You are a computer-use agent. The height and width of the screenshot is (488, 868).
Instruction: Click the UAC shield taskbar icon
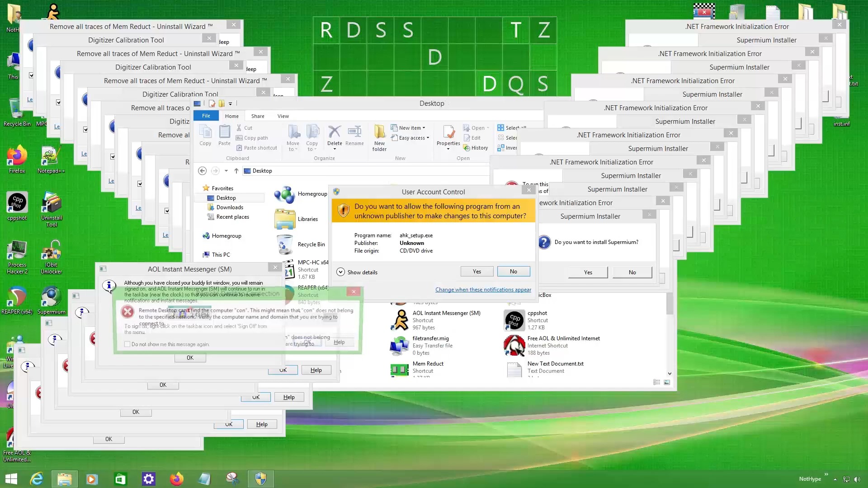click(260, 479)
